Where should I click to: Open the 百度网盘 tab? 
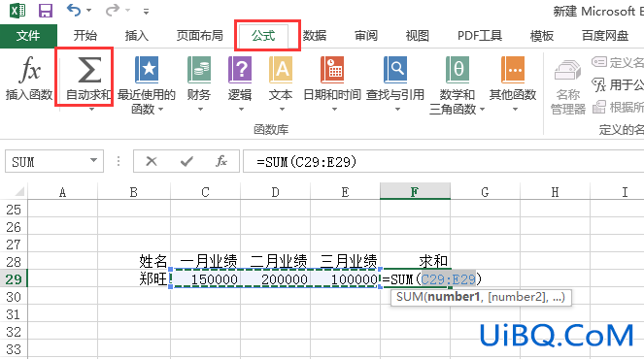click(x=605, y=36)
